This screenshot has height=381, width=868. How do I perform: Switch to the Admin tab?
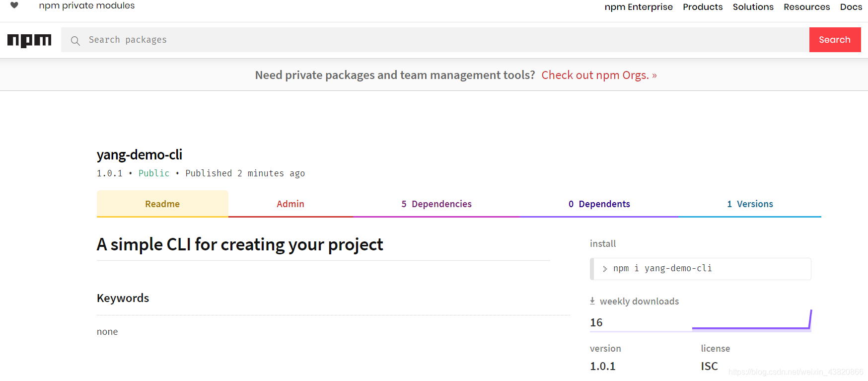click(290, 204)
